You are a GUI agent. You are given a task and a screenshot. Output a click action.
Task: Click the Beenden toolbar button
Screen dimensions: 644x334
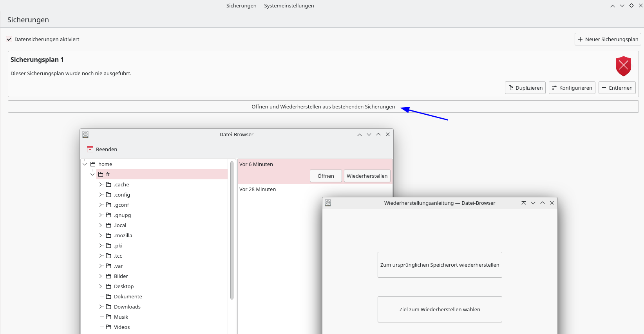coord(102,149)
